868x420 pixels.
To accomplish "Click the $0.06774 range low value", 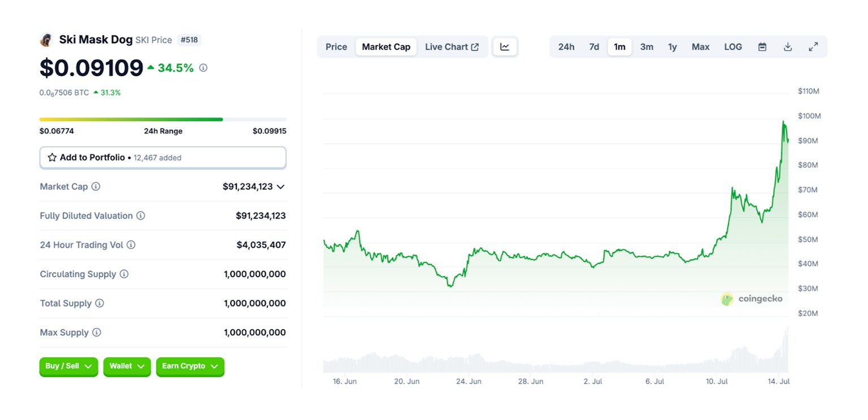I will tap(57, 131).
